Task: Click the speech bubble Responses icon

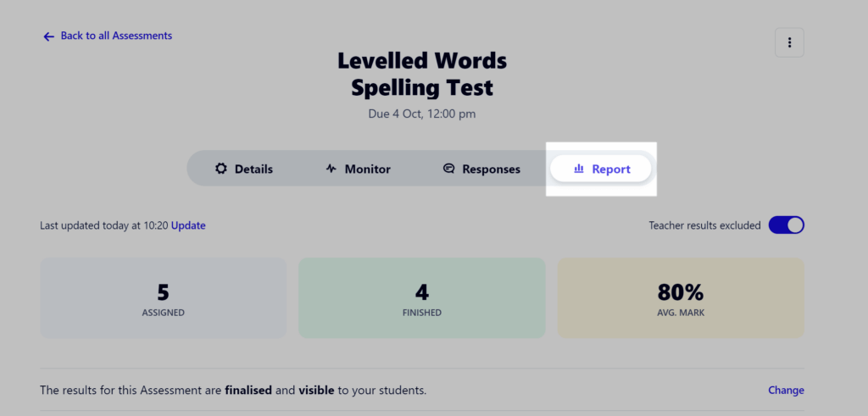Action: [449, 169]
